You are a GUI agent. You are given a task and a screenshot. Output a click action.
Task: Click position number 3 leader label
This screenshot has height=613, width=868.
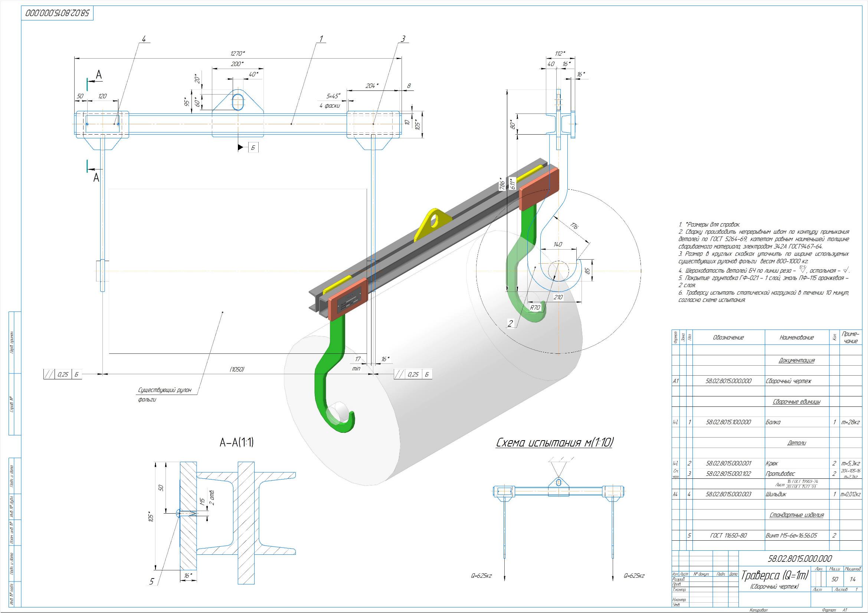point(403,39)
